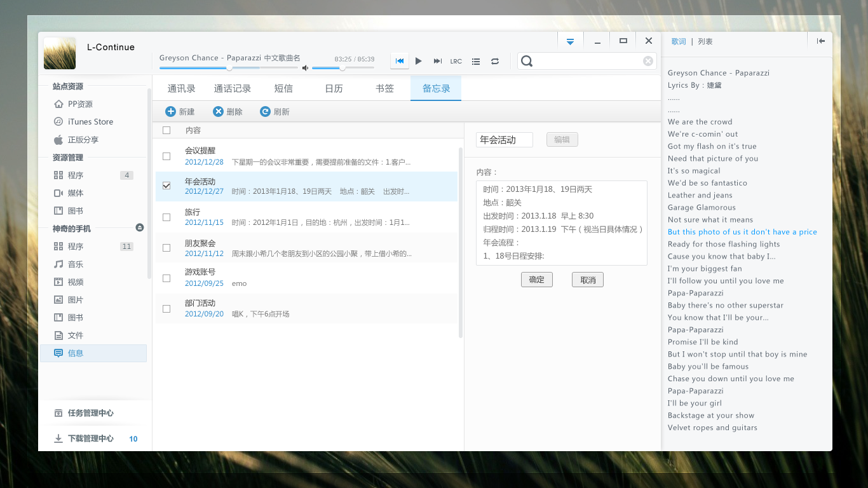Viewport: 868px width, 488px height.
Task: Clear the search box with X icon
Action: 648,61
